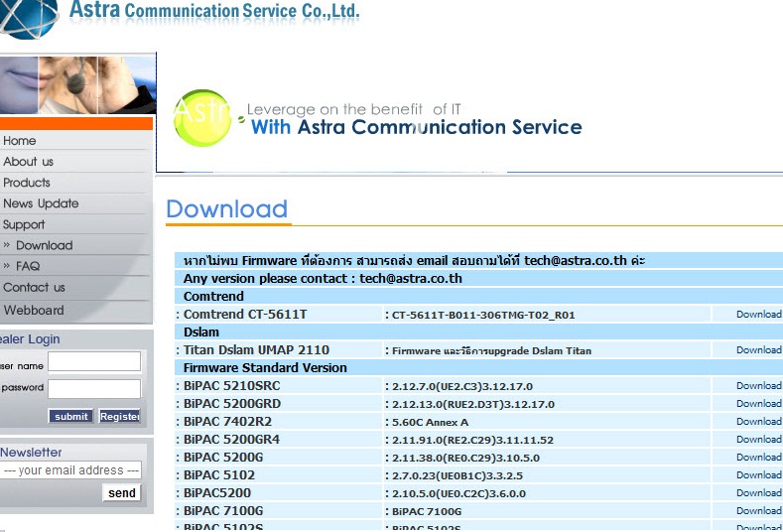Screen dimensions: 783x532
Task: Download BiPAC 5210SRC firmware
Action: pos(758,386)
